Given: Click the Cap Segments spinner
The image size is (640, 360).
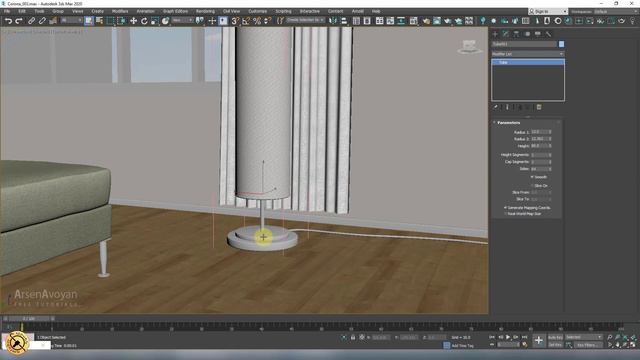Looking at the screenshot, I should tap(550, 162).
